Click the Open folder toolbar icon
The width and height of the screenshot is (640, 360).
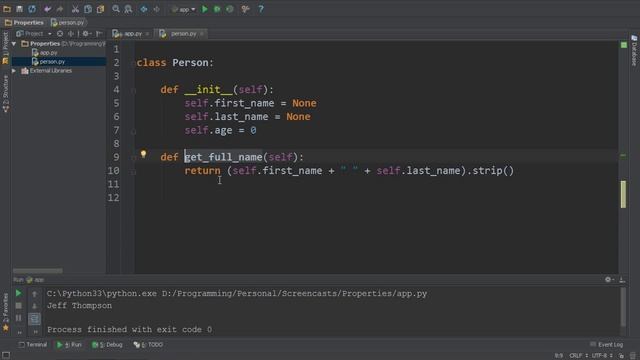tap(7, 9)
